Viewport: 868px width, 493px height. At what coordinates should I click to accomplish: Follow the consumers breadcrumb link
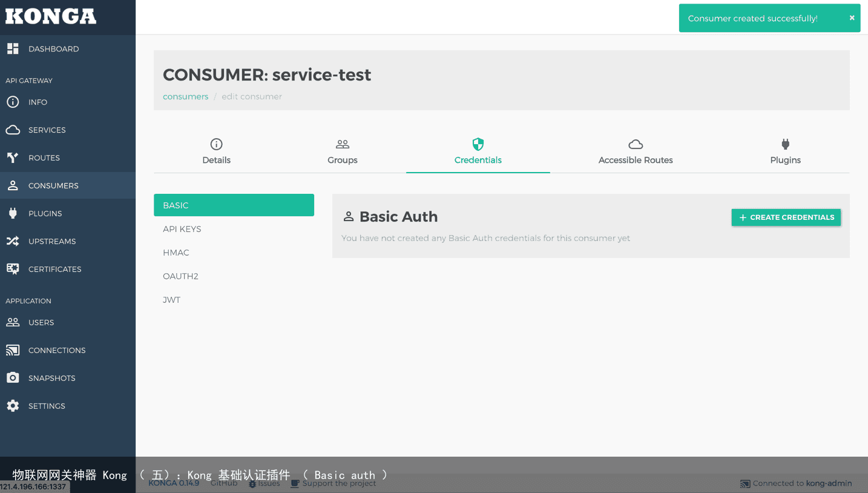185,96
